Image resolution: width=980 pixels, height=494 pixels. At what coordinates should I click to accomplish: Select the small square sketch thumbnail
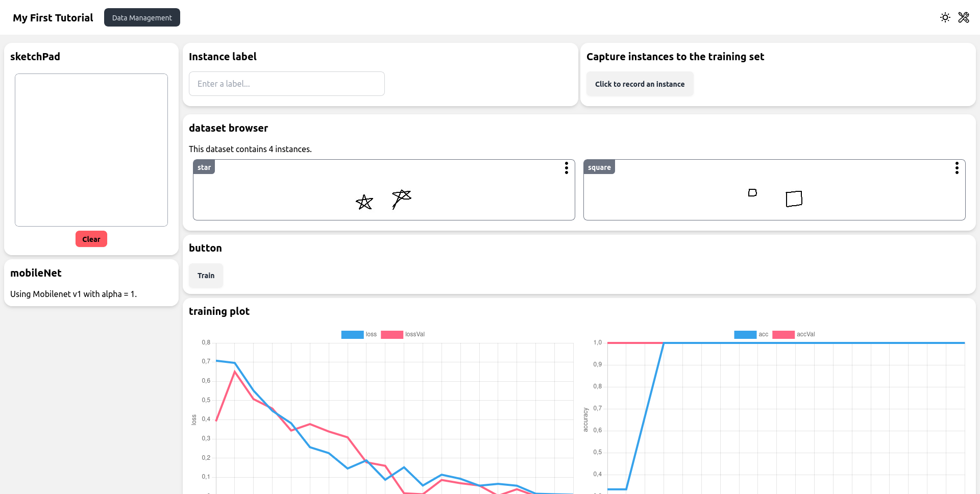tap(752, 192)
